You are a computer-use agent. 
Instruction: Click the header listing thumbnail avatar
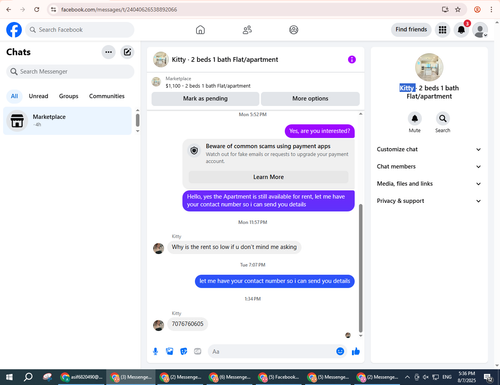(160, 59)
